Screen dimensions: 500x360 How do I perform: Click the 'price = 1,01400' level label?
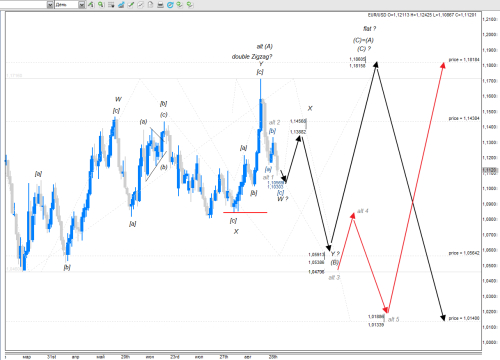coord(464,318)
